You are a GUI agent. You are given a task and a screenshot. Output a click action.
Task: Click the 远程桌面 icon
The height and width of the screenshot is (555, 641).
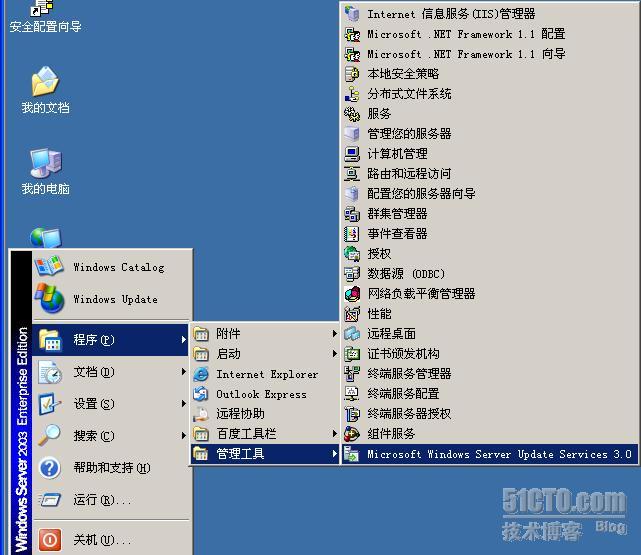click(x=352, y=334)
